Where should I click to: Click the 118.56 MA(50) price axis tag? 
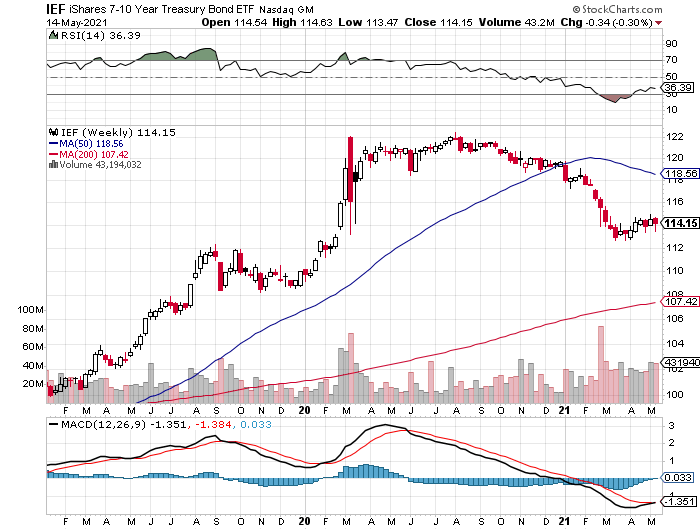(x=681, y=174)
